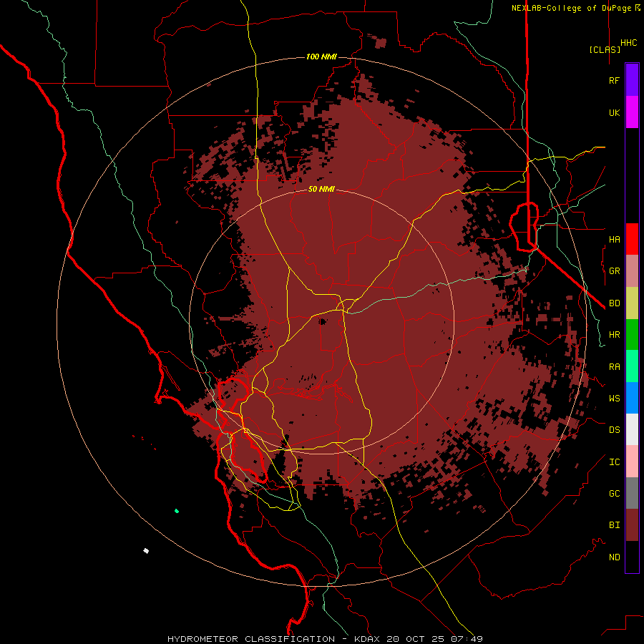The height and width of the screenshot is (644, 644).
Task: Click the 'KDAX' radar site identifier
Action: point(367,639)
